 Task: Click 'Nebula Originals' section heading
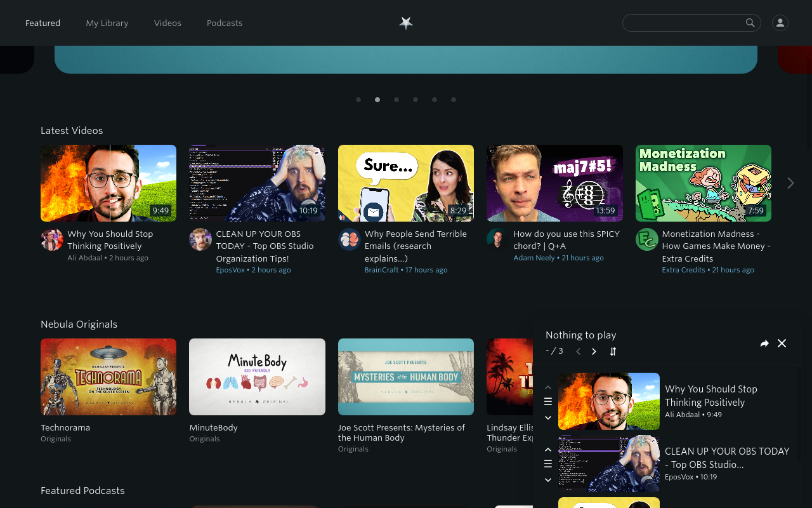point(79,324)
